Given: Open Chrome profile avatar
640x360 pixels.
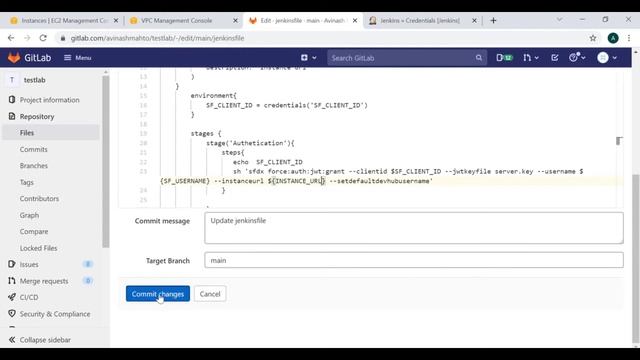Looking at the screenshot, I should (x=613, y=38).
